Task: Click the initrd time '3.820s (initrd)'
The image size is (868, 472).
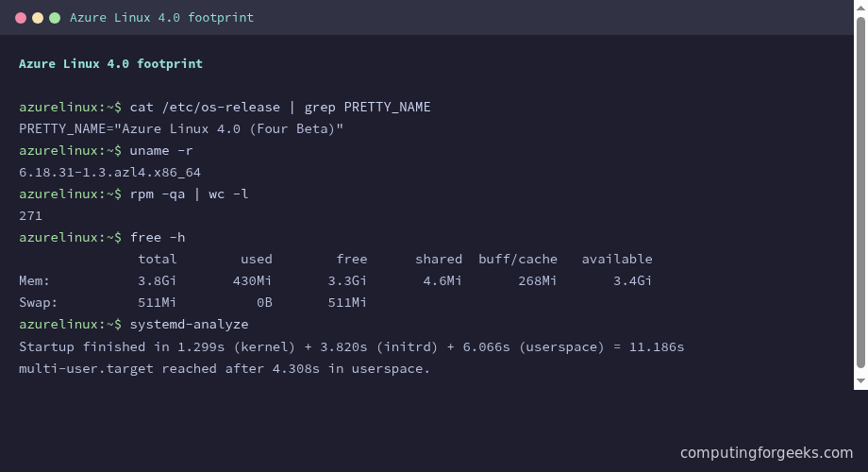Action: pyautogui.click(x=378, y=346)
